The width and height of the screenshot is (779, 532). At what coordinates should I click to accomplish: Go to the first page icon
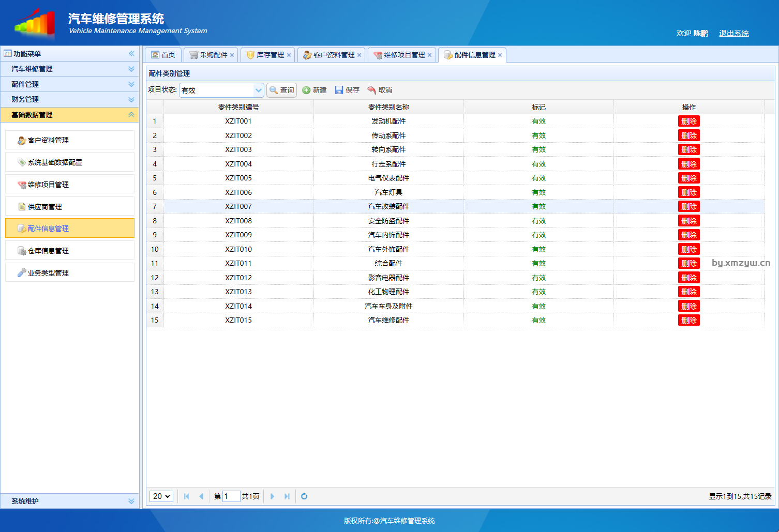[x=187, y=496]
